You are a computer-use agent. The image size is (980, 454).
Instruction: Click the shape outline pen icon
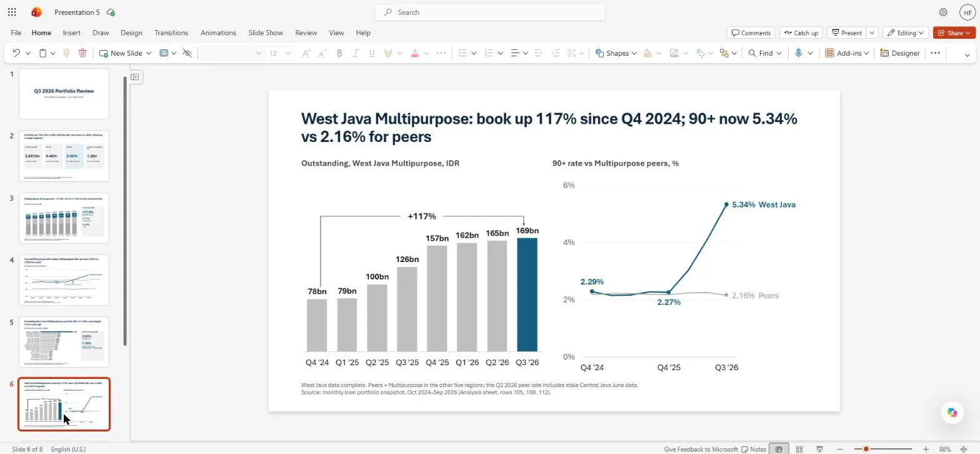tap(674, 53)
